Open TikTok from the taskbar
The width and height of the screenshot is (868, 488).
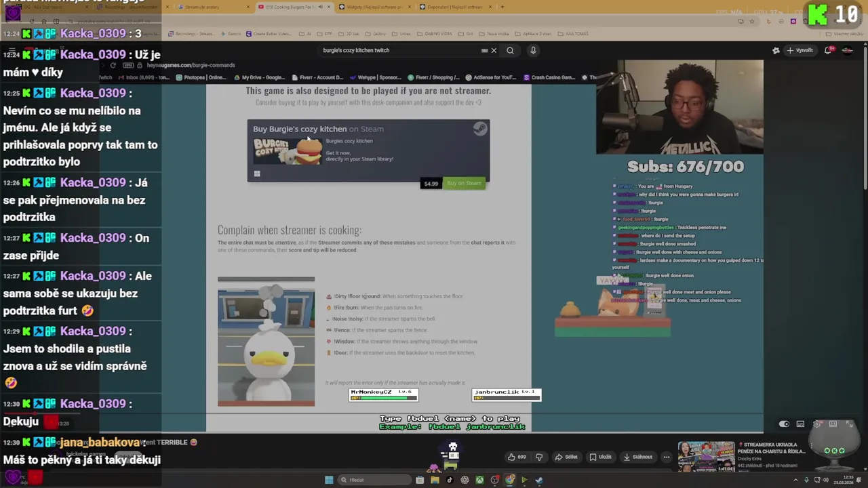pyautogui.click(x=450, y=480)
